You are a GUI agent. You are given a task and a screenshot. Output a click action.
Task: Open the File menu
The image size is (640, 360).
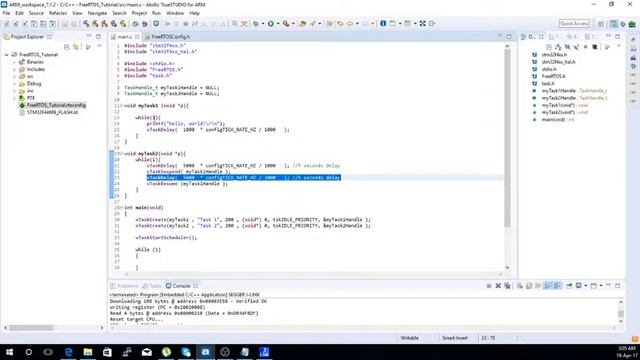pos(7,13)
